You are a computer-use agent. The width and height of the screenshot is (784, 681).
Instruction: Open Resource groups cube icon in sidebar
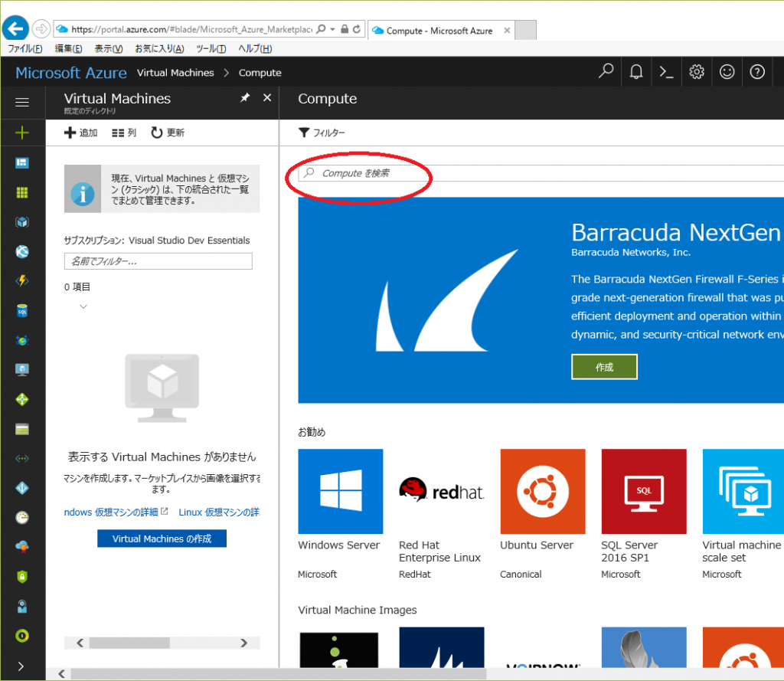(22, 222)
